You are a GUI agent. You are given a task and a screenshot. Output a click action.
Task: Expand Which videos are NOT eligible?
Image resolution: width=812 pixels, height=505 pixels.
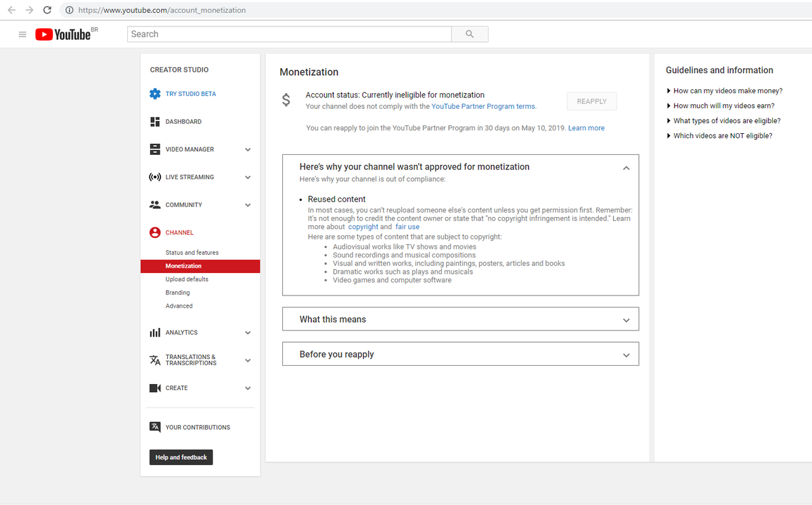(x=719, y=136)
